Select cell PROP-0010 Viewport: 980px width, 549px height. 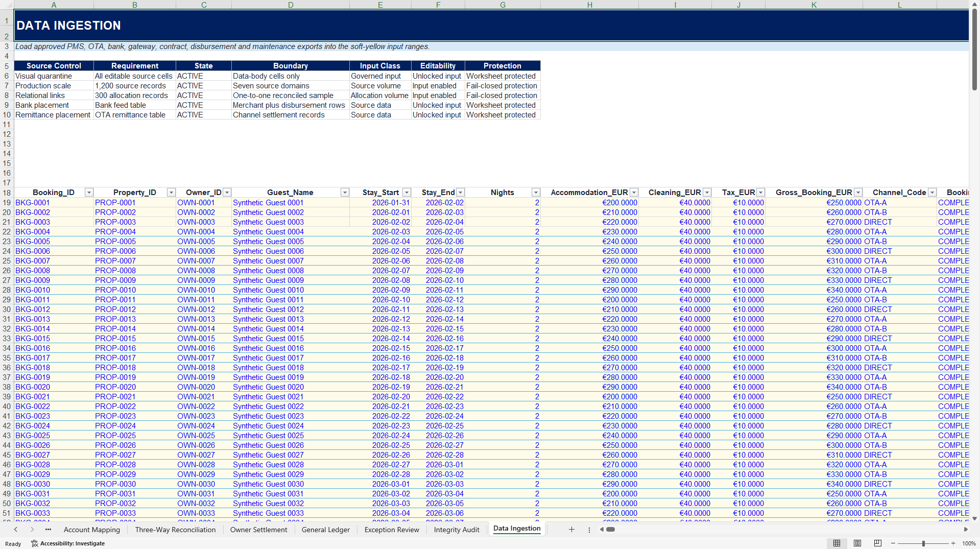click(135, 290)
